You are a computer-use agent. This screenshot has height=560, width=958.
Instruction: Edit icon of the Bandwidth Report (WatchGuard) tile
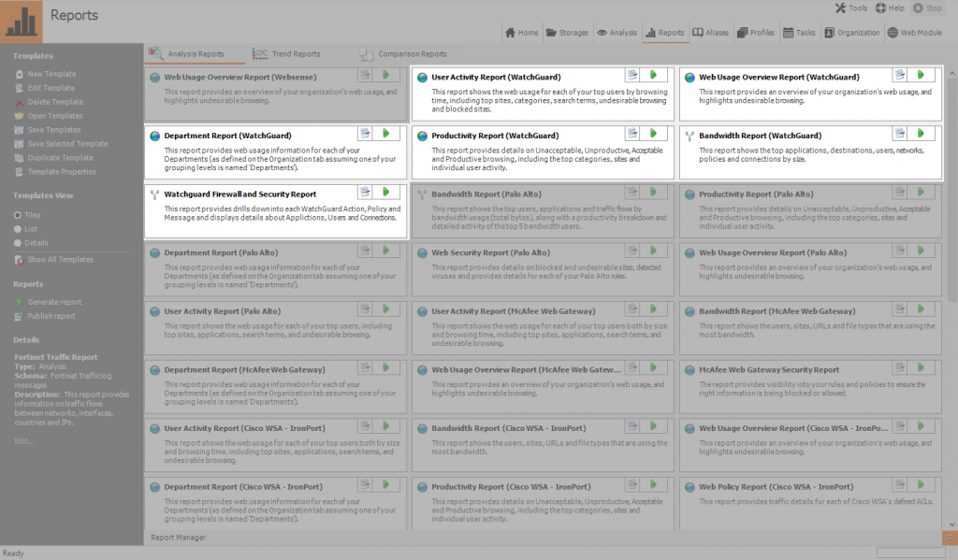point(900,133)
